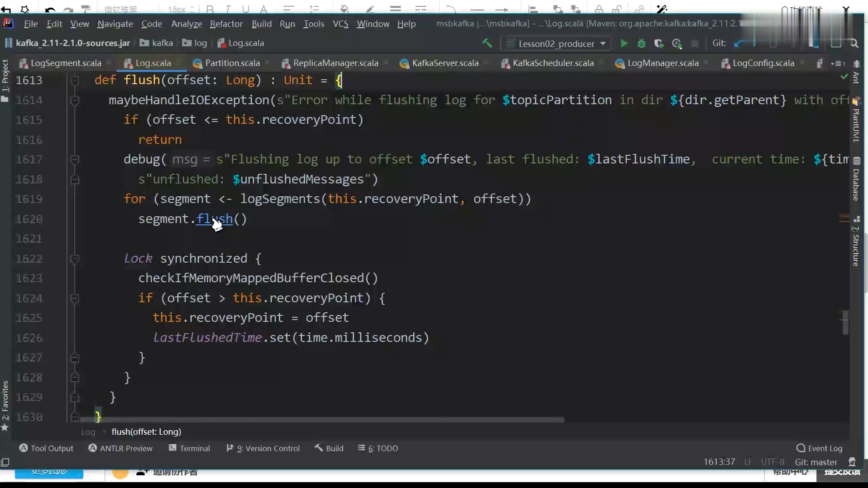Run the Lesson02_producer configuration

624,44
